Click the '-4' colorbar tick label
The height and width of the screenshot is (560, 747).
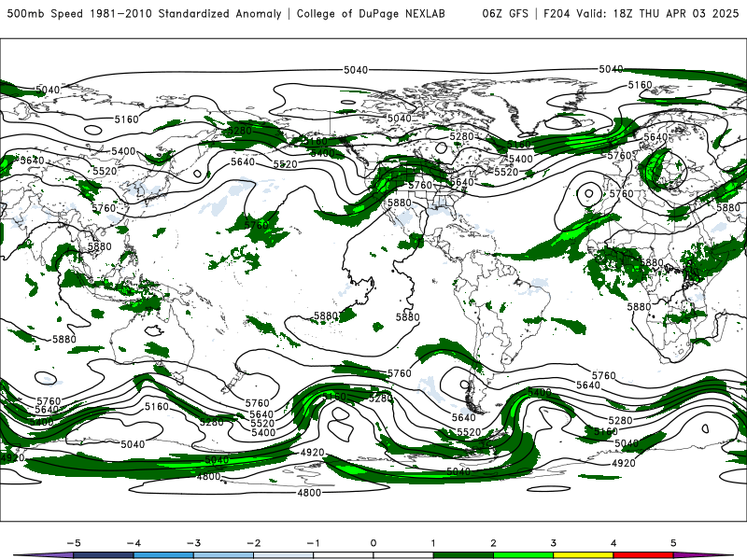click(134, 543)
